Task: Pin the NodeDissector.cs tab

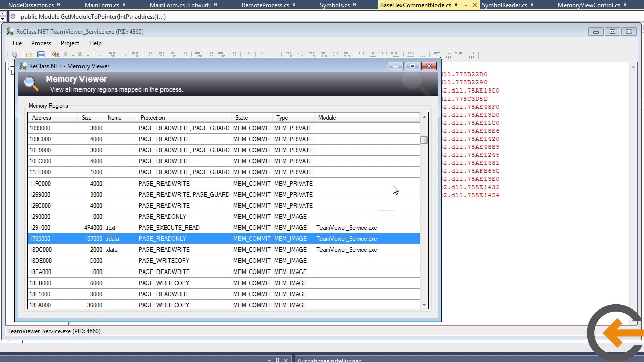Action: coord(59,5)
